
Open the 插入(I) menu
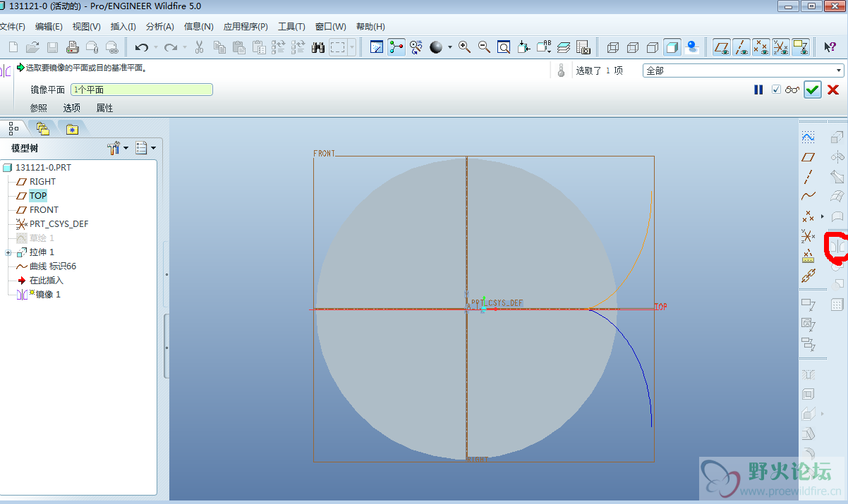123,27
